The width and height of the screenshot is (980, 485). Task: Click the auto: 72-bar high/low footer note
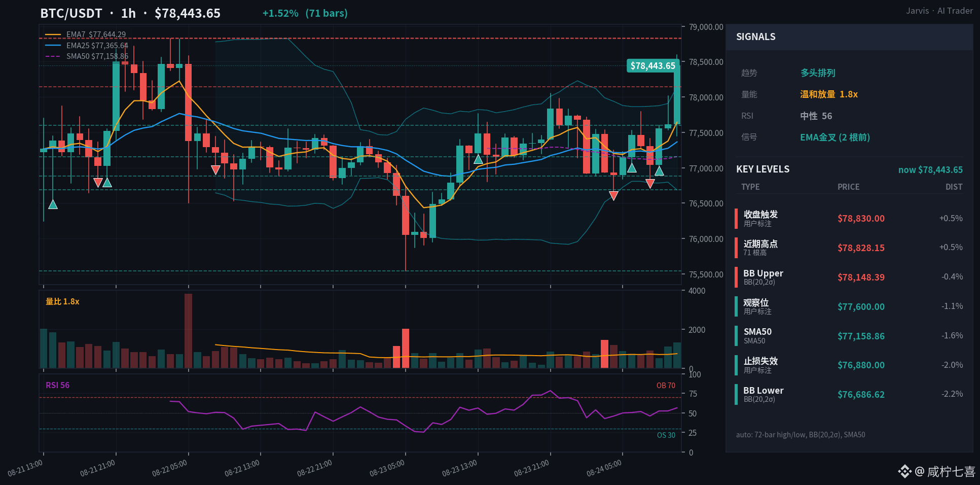(x=801, y=435)
